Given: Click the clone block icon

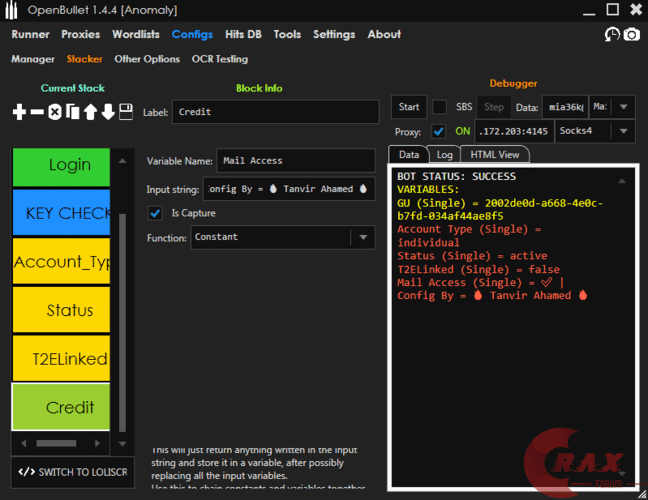Looking at the screenshot, I should (x=72, y=112).
